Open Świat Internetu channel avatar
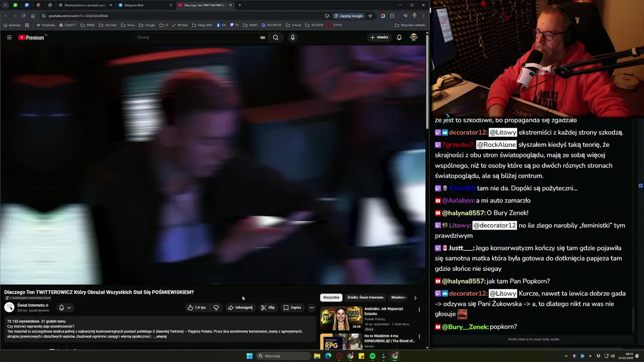Screen dimensions: 644x362 [9, 307]
